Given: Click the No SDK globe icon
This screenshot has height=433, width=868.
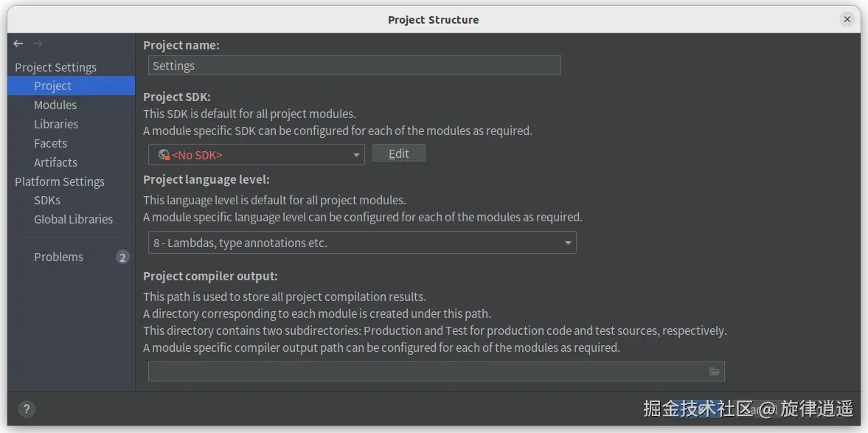Looking at the screenshot, I should (164, 155).
